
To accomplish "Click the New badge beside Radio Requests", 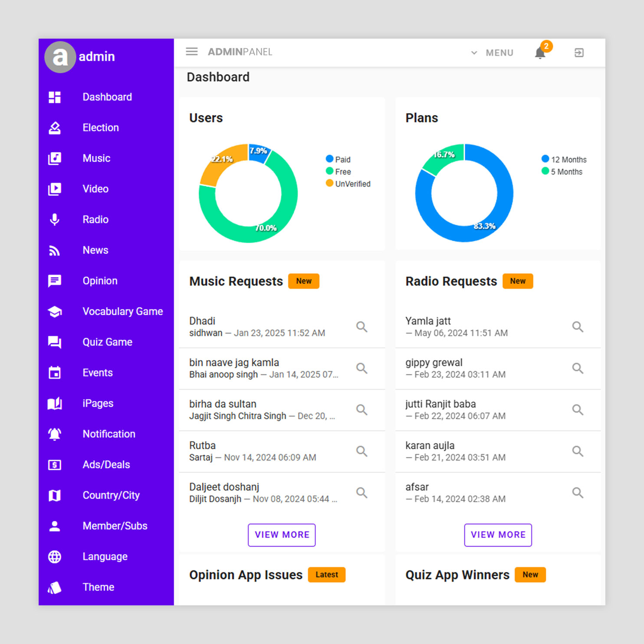I will click(x=518, y=281).
